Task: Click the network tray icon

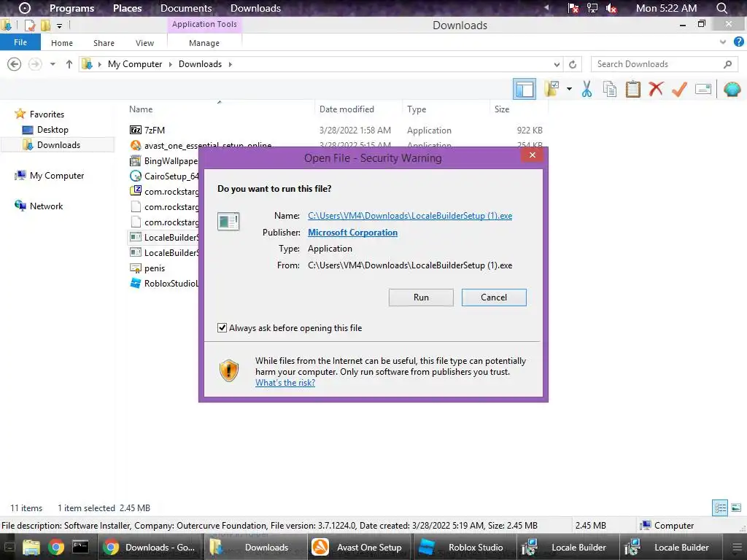Action: [x=592, y=8]
